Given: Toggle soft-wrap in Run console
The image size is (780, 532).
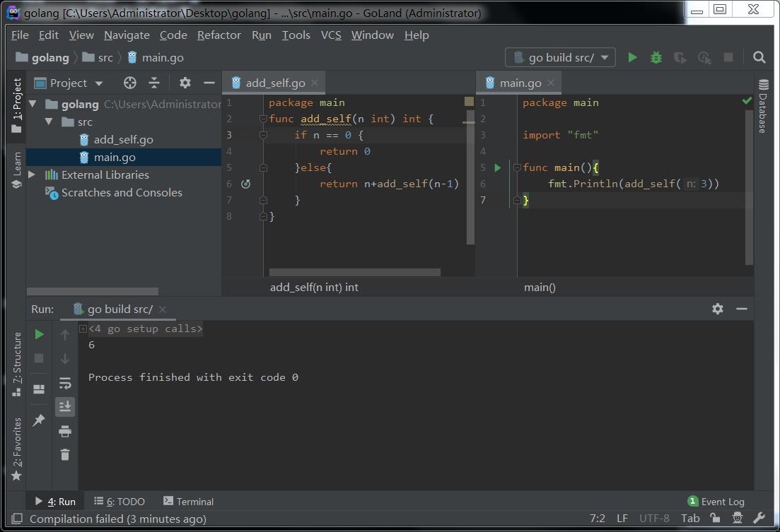Looking at the screenshot, I should [x=65, y=383].
